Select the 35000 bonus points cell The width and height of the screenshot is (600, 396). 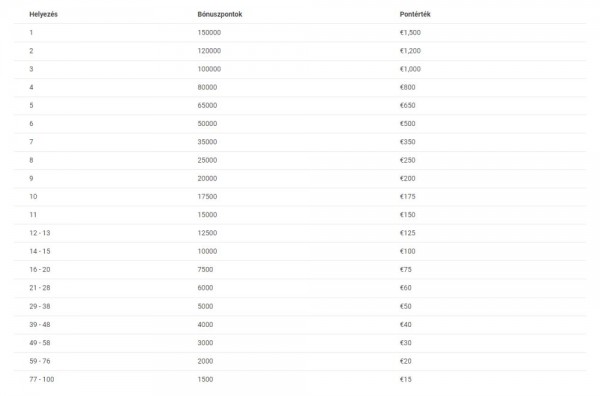(207, 142)
